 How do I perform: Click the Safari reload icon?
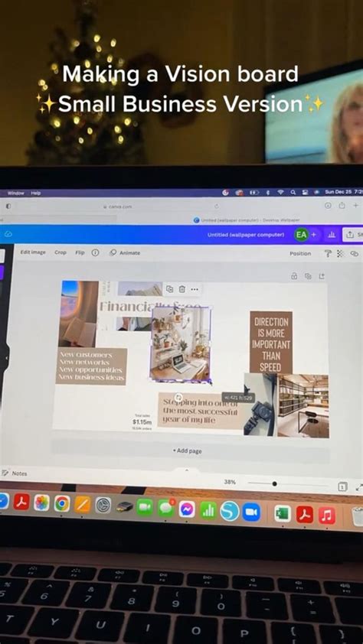216,206
